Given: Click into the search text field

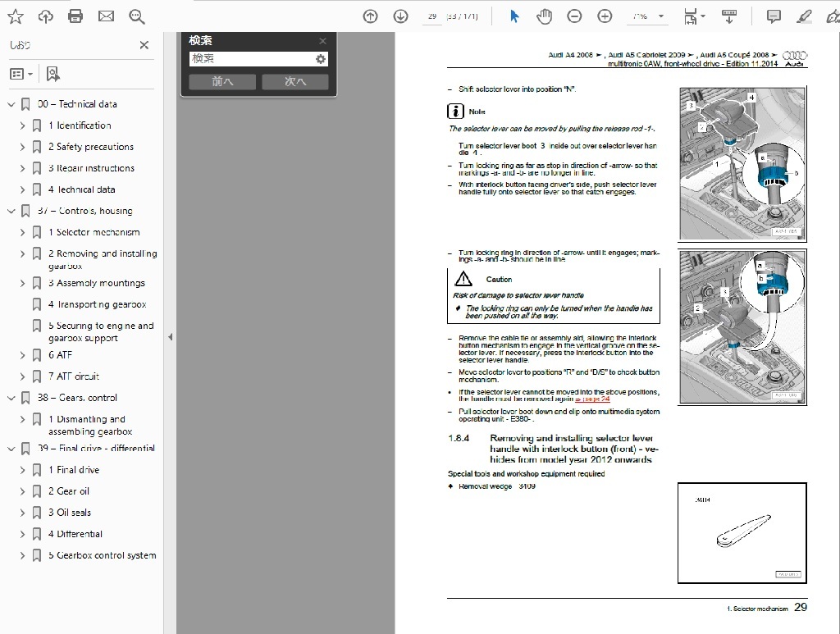Looking at the screenshot, I should point(252,59).
